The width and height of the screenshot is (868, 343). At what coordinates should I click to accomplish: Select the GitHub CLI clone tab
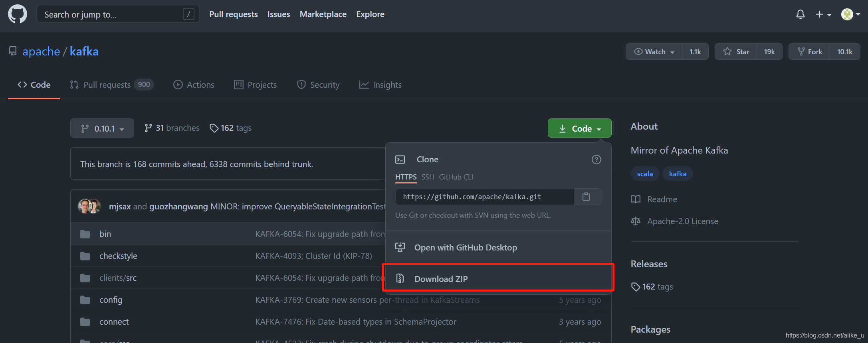click(456, 177)
